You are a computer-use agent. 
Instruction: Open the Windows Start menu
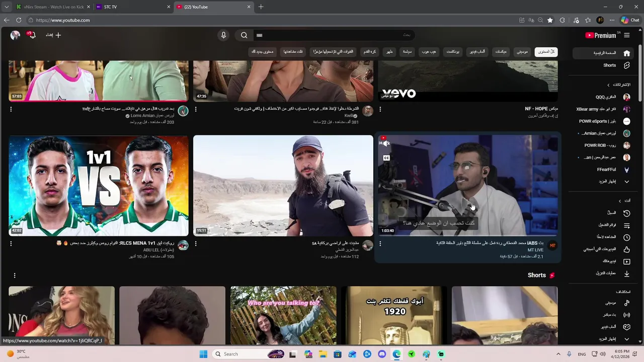tap(203, 354)
